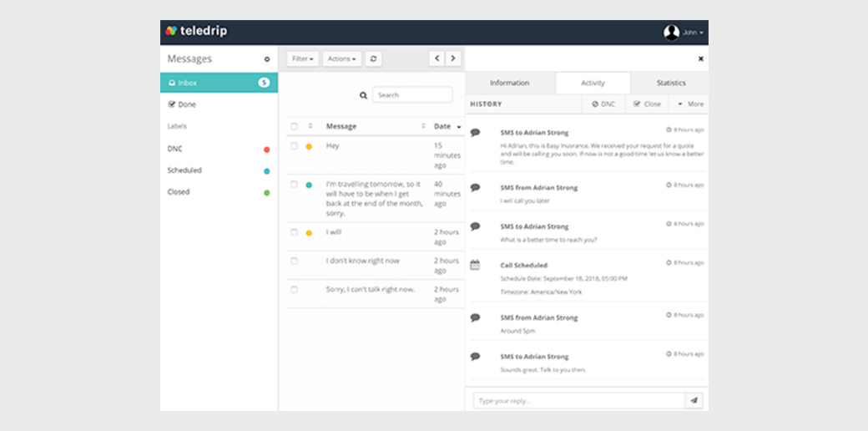
Task: Open the Statistics tab
Action: tap(670, 83)
